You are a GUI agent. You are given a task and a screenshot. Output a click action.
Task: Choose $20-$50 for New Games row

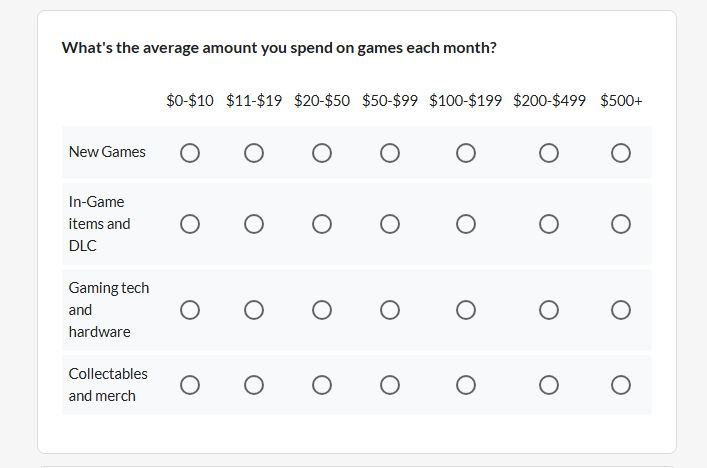point(322,153)
